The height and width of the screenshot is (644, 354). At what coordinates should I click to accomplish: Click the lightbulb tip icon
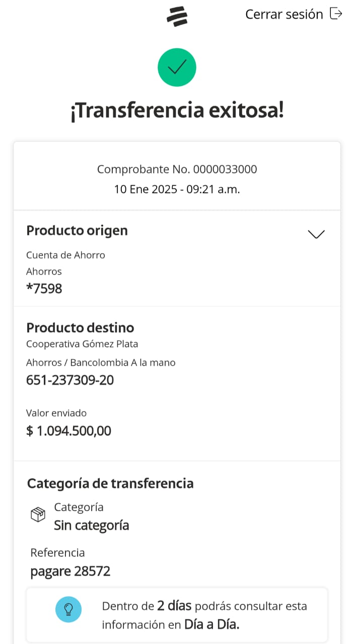68,609
